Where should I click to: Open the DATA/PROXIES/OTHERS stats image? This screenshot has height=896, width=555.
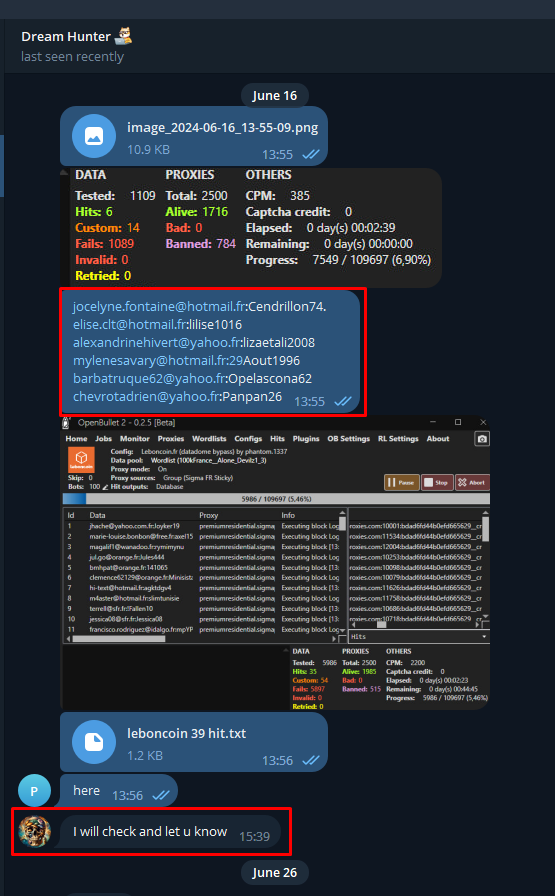(251, 227)
